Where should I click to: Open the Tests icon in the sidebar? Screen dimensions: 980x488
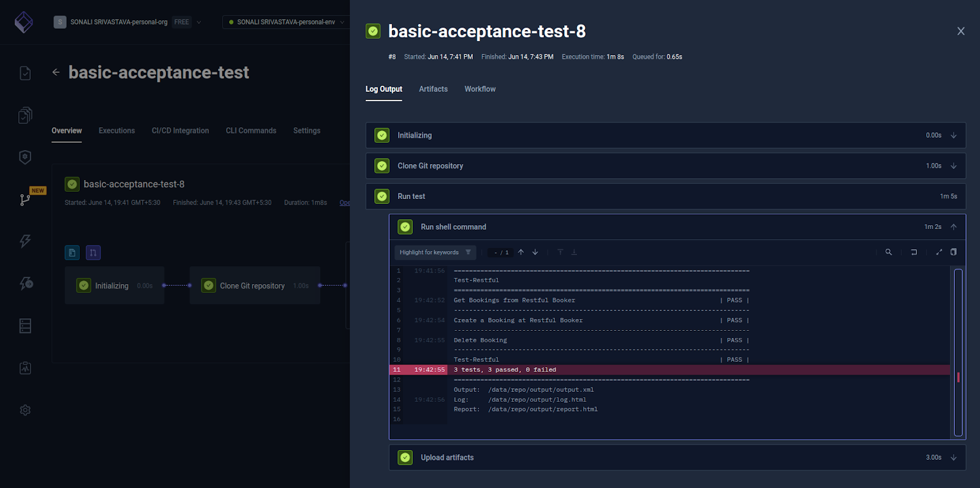click(25, 73)
